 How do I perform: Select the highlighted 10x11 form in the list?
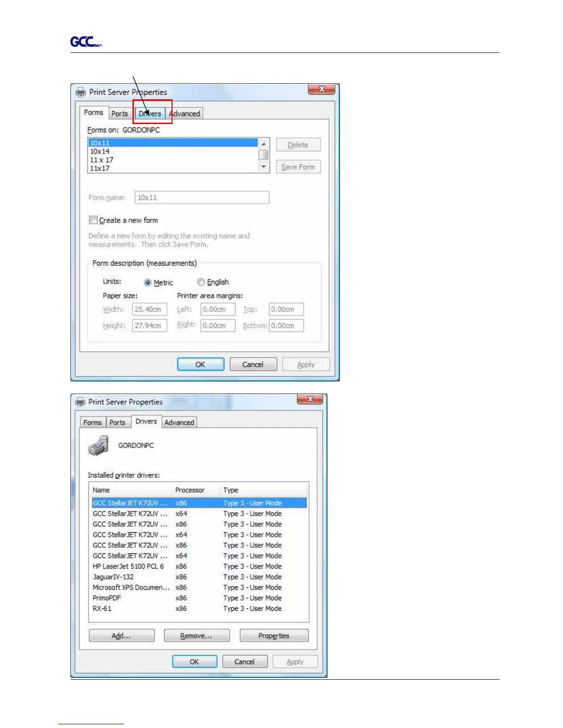173,143
